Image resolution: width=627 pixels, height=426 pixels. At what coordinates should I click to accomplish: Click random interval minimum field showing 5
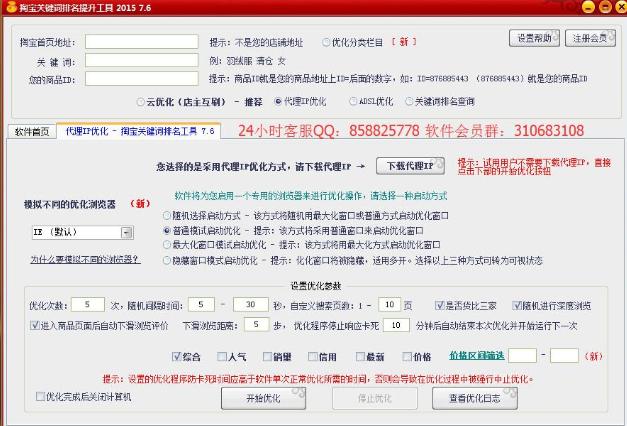[201, 304]
